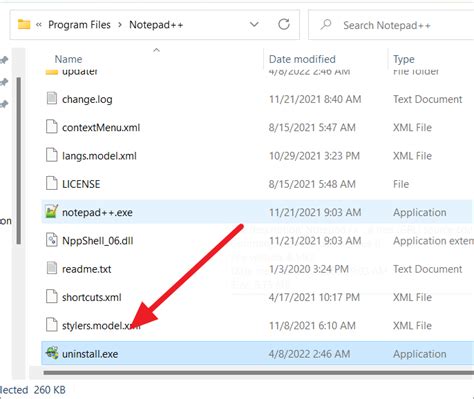This screenshot has width=474, height=399.
Task: Click the 260 KB status bar size
Action: tap(49, 390)
